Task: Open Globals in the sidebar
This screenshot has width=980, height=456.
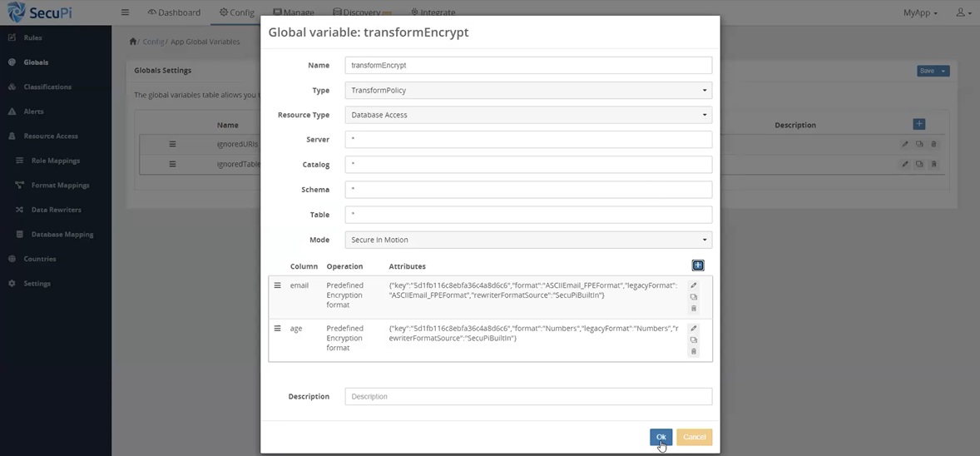Action: [x=36, y=62]
